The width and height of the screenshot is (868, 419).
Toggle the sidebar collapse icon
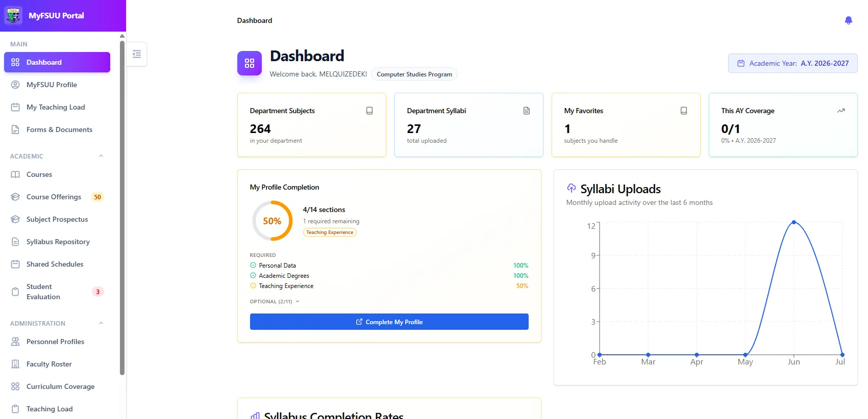[x=137, y=54]
